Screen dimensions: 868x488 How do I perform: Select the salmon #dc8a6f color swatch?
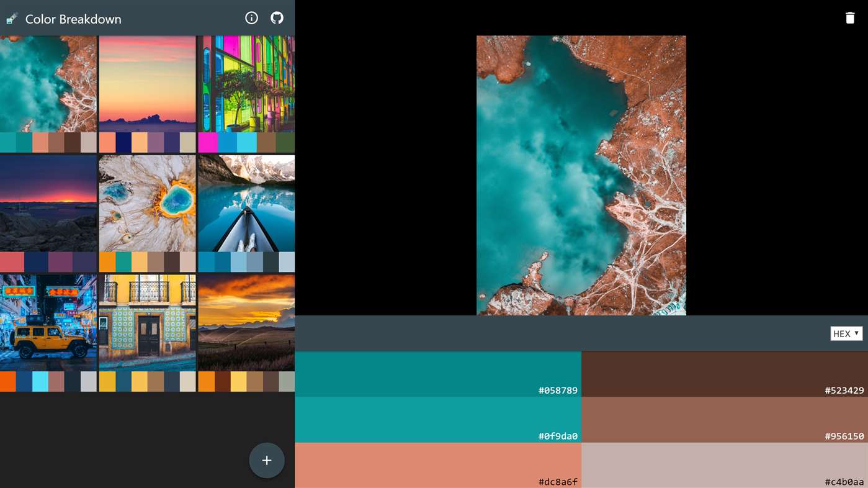[x=437, y=464]
